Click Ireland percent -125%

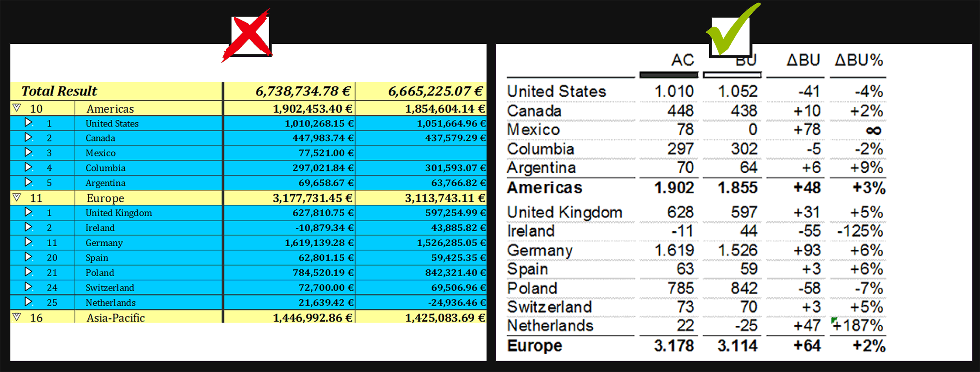pos(860,231)
